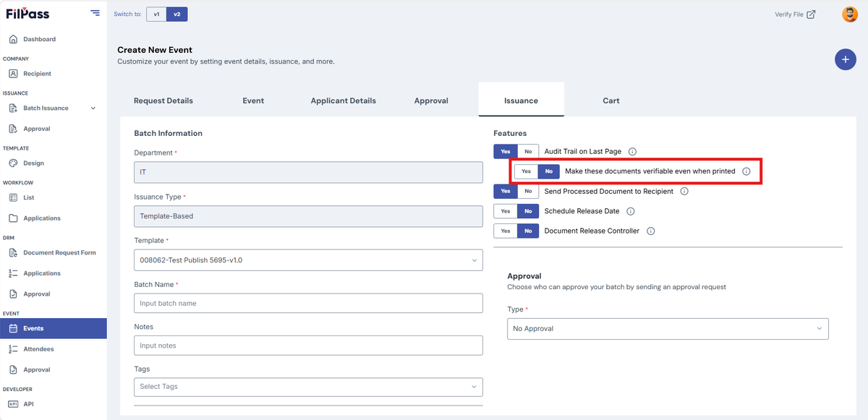Click the blue plus add button
The image size is (868, 420).
(846, 59)
